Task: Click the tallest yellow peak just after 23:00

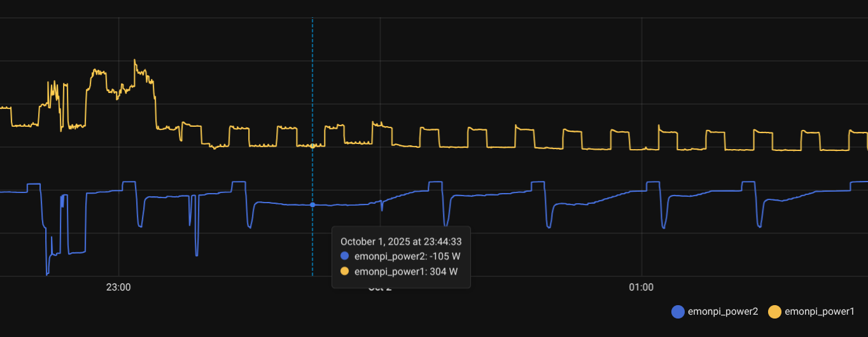Action: pyautogui.click(x=135, y=61)
